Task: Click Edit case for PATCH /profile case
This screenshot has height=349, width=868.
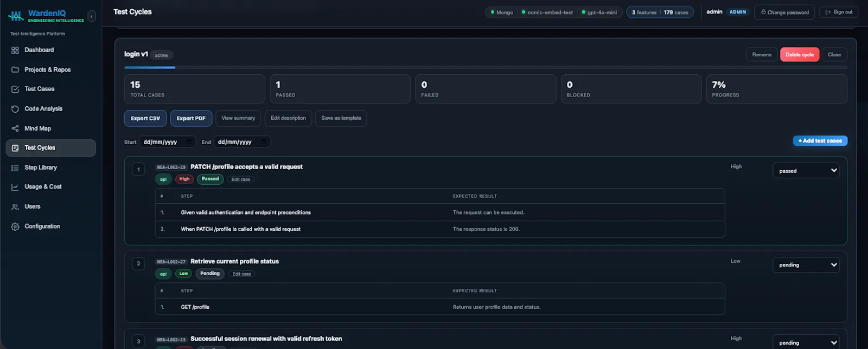Action: (241, 179)
